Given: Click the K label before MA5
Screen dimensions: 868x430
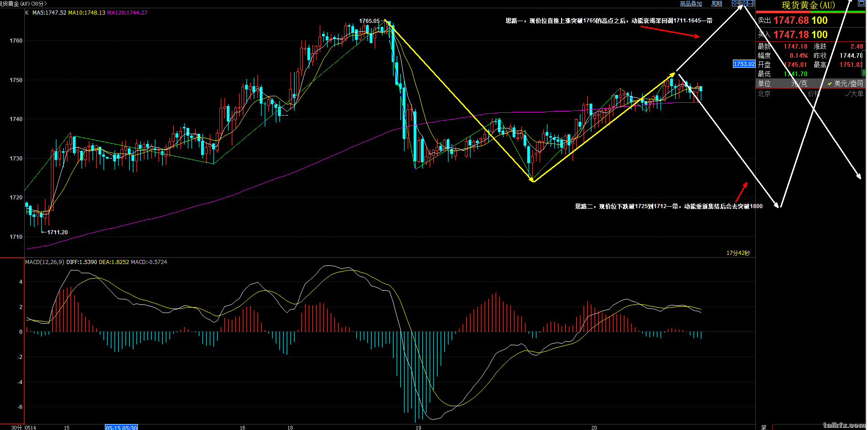Looking at the screenshot, I should point(27,13).
